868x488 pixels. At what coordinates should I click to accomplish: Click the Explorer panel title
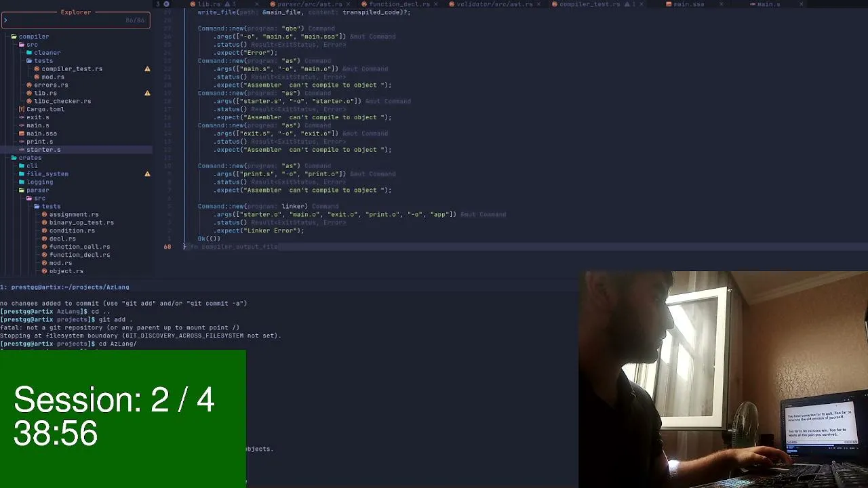(x=76, y=12)
